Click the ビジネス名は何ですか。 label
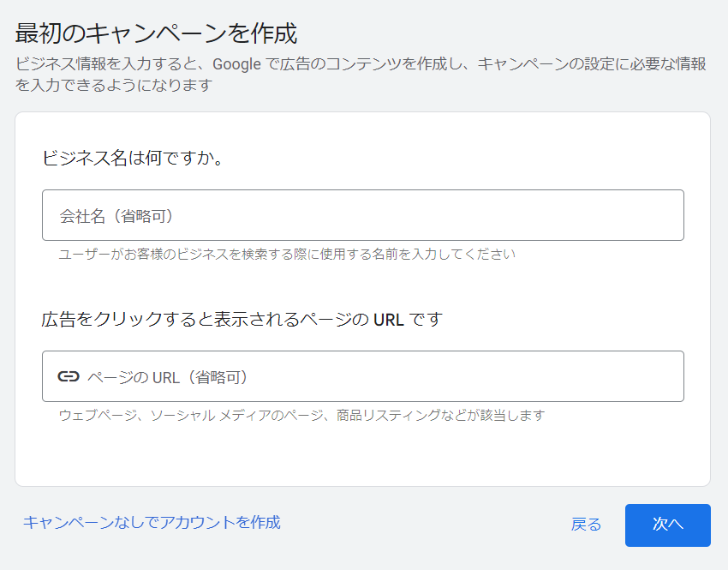The width and height of the screenshot is (728, 570). coord(133,158)
